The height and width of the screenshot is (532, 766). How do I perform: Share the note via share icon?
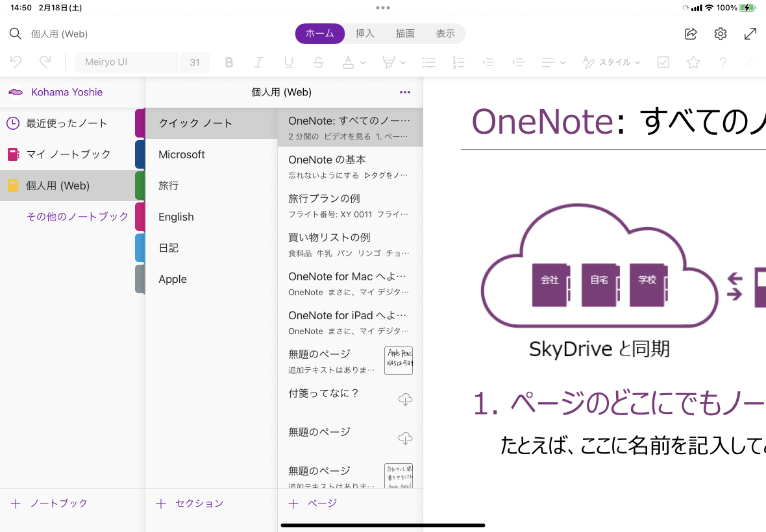point(691,34)
